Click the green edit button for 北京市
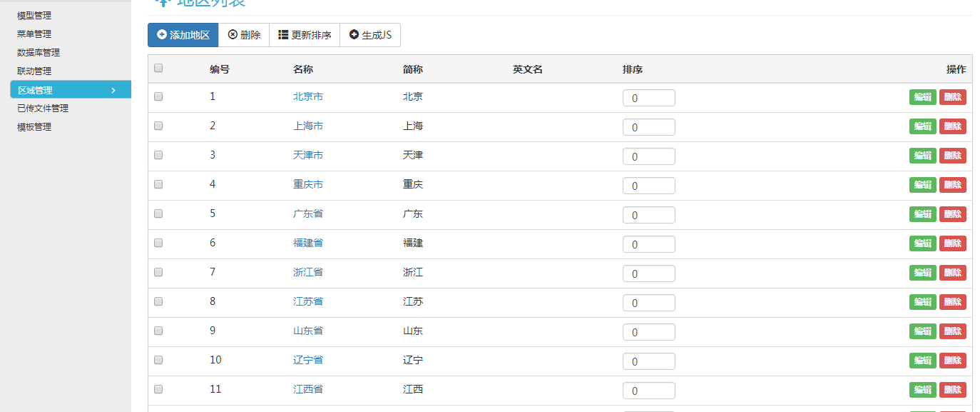 click(x=922, y=97)
